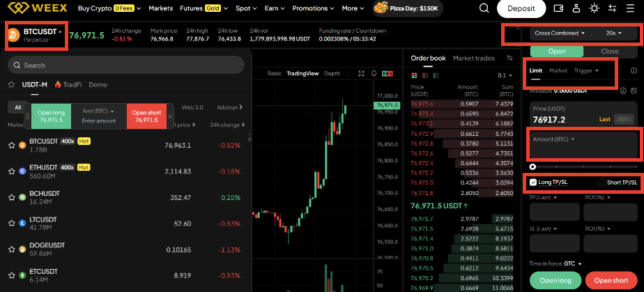
Task: Open the site search magnifier icon
Action: pyautogui.click(x=484, y=8)
